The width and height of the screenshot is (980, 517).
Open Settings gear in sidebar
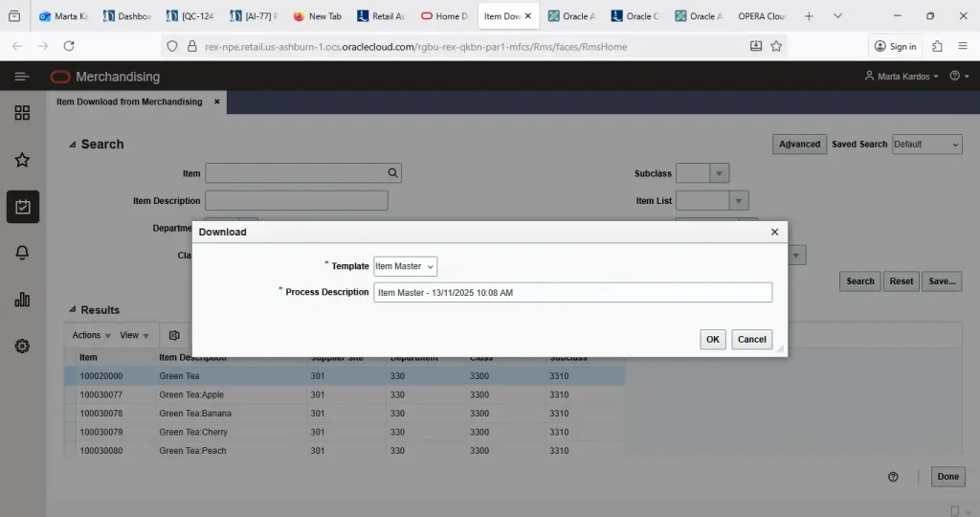point(23,346)
